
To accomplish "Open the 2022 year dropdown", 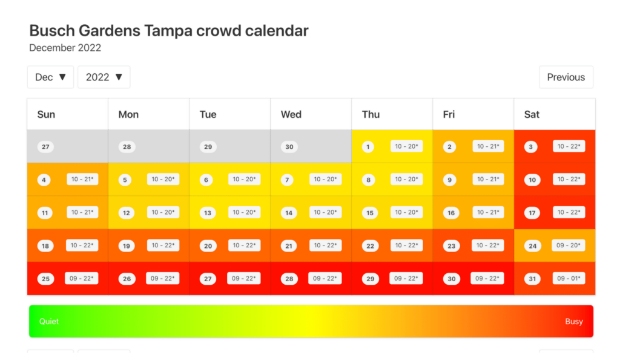I will (104, 77).
